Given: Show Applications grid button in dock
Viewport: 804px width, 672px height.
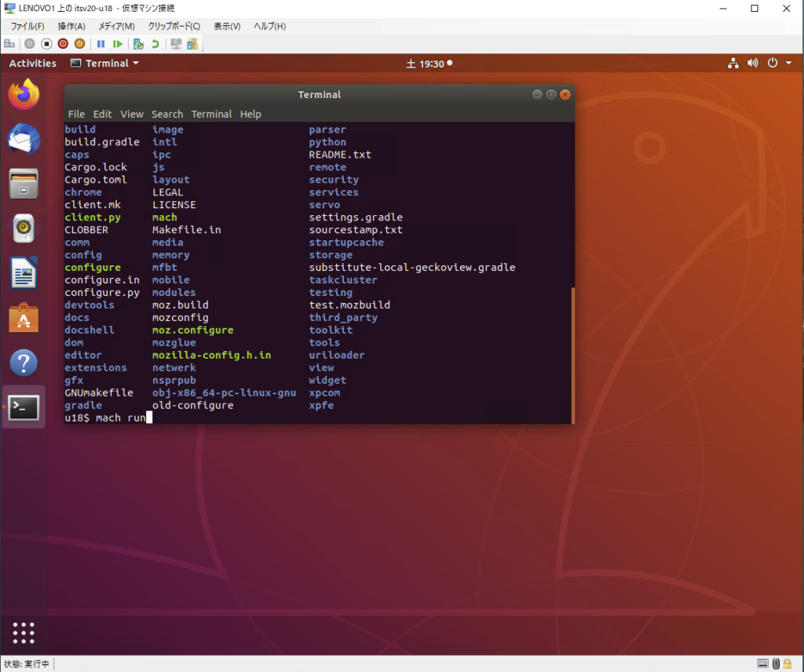Looking at the screenshot, I should [24, 633].
